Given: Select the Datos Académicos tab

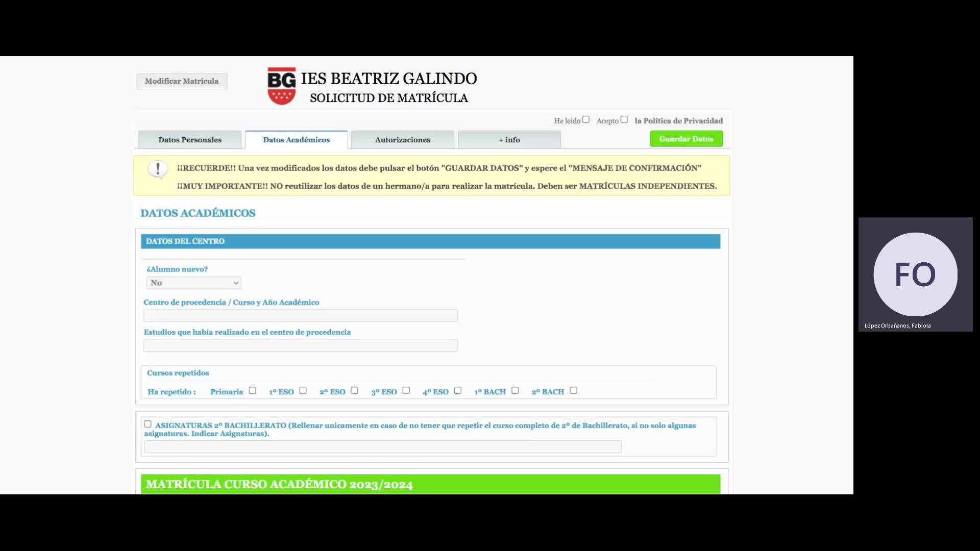Looking at the screenshot, I should [x=296, y=140].
